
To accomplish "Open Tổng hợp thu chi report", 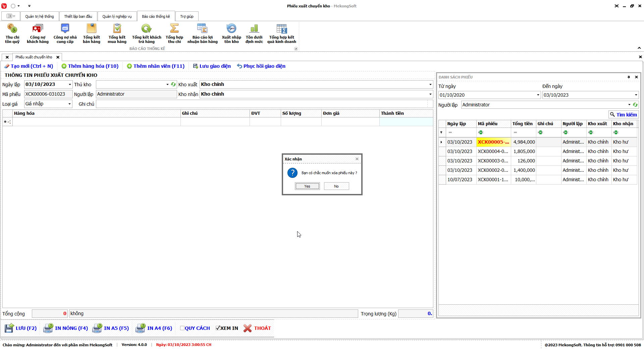I will point(174,34).
